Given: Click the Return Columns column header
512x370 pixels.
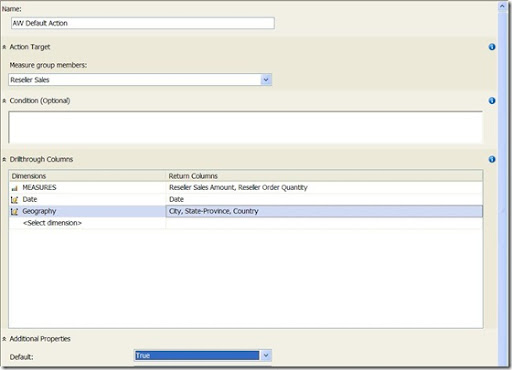Looking at the screenshot, I should [324, 176].
